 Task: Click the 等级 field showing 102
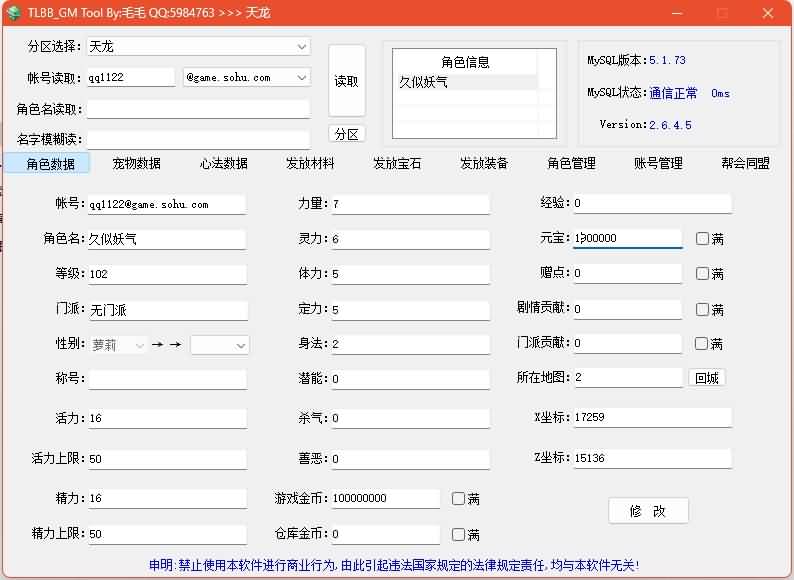point(168,275)
